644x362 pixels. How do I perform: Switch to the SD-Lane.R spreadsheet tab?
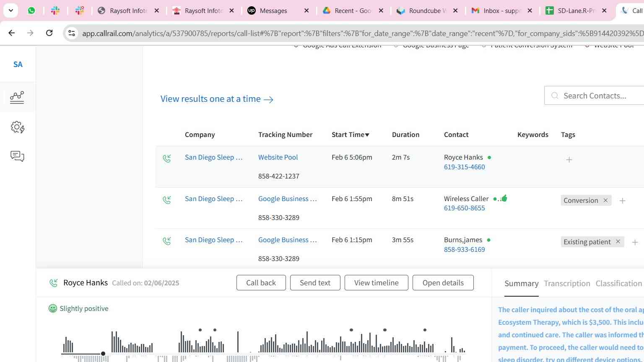(x=576, y=10)
